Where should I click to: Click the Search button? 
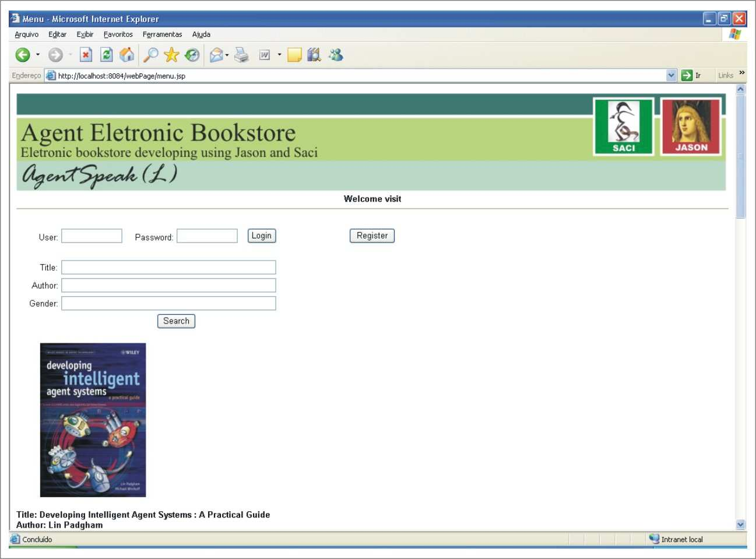(176, 321)
